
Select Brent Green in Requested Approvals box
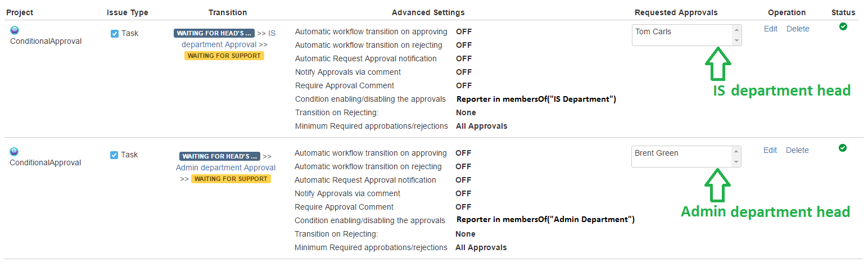point(656,153)
